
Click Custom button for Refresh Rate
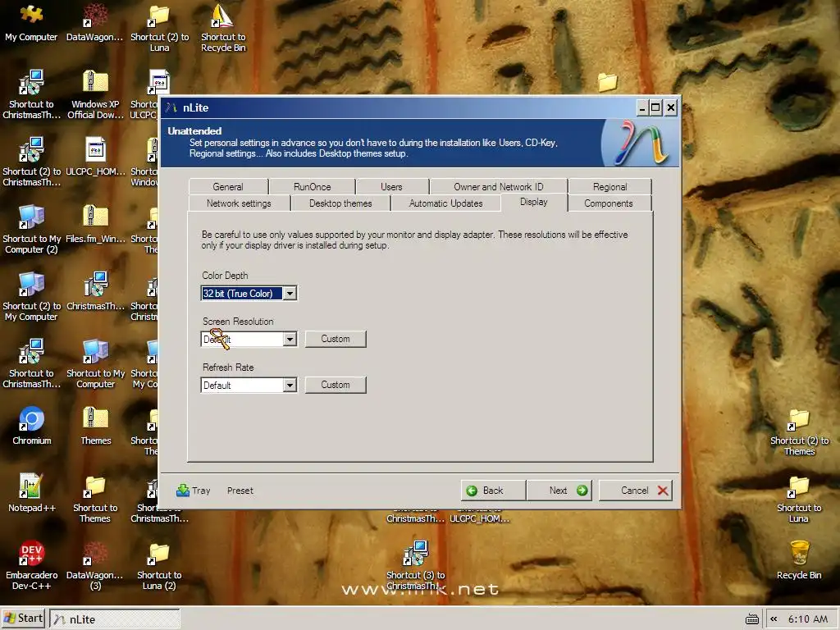[x=336, y=386]
